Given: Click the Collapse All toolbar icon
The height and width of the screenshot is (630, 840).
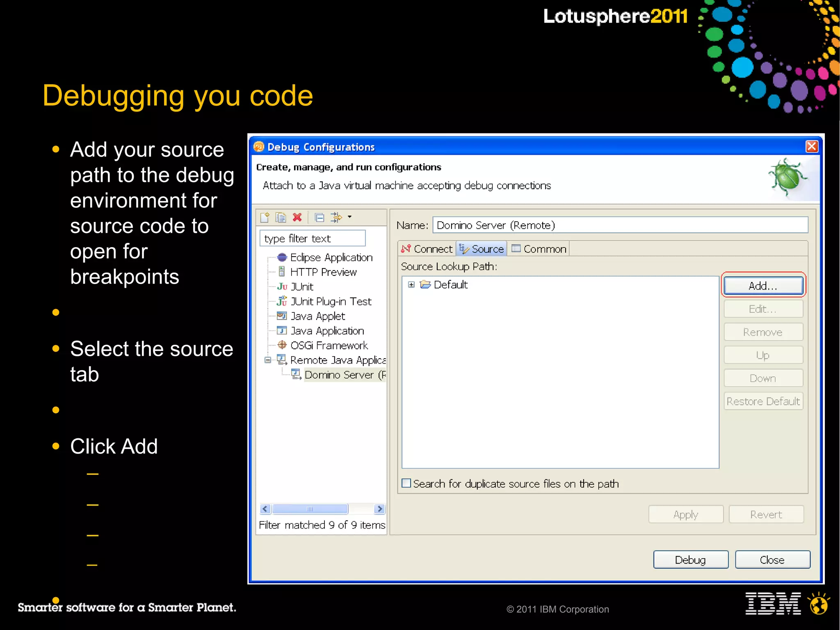Looking at the screenshot, I should (320, 217).
